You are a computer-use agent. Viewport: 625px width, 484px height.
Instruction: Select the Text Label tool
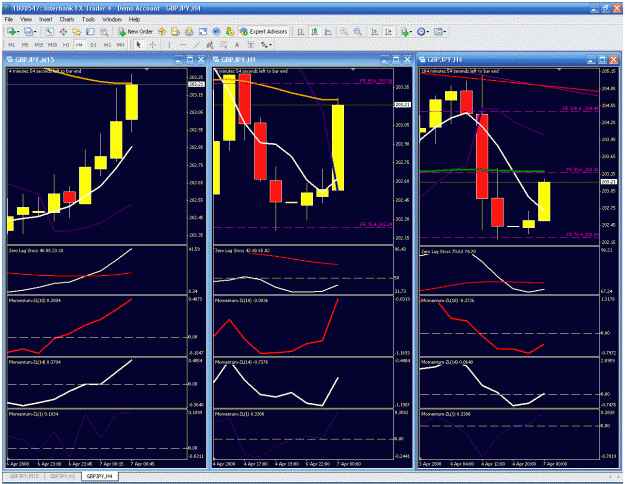[x=251, y=45]
